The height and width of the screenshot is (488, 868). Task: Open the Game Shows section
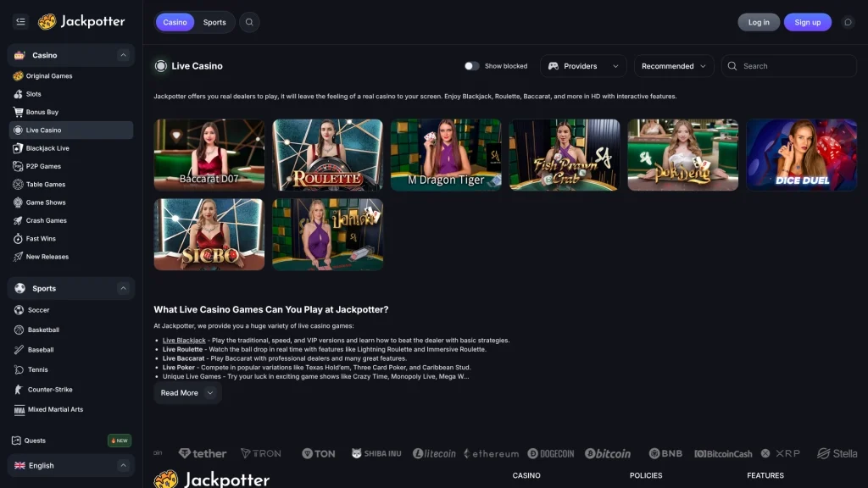[47, 202]
